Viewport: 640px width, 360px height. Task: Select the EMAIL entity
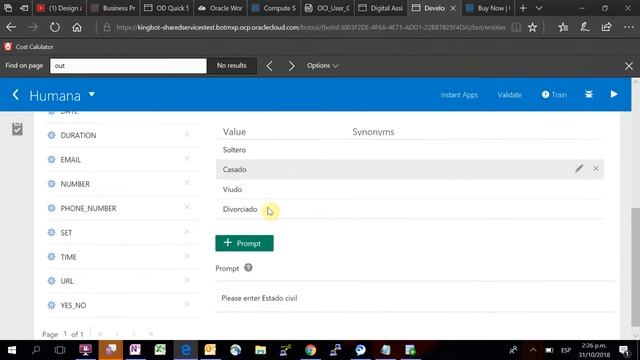pos(71,160)
